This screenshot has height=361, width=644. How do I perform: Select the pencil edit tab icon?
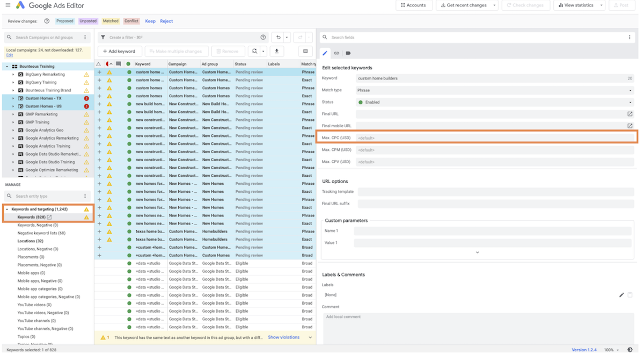pyautogui.click(x=325, y=53)
